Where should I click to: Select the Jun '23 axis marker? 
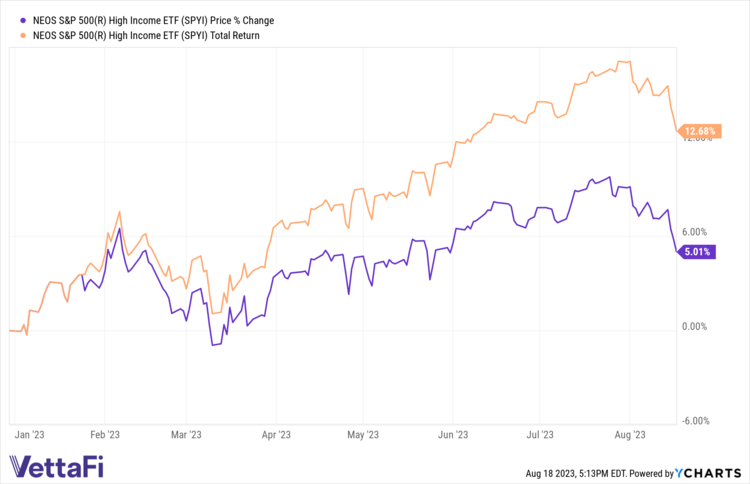[x=453, y=435]
